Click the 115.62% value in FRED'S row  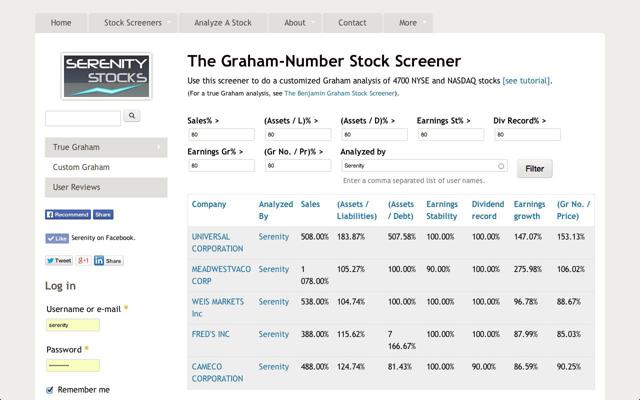(x=351, y=334)
